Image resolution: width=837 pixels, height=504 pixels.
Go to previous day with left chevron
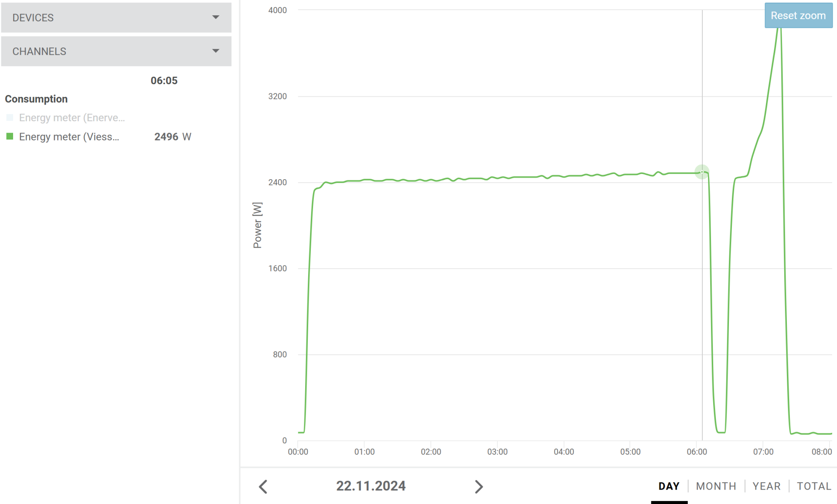(x=263, y=487)
